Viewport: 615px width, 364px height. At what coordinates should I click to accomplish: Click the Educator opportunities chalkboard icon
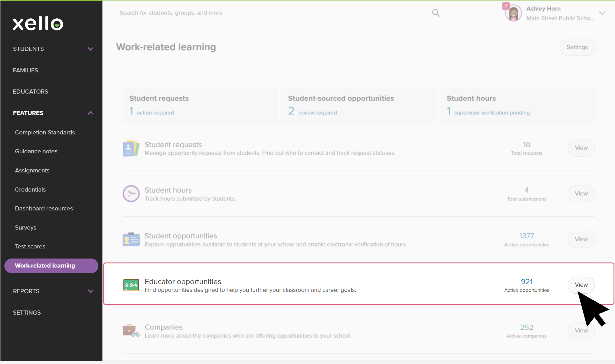pyautogui.click(x=131, y=285)
